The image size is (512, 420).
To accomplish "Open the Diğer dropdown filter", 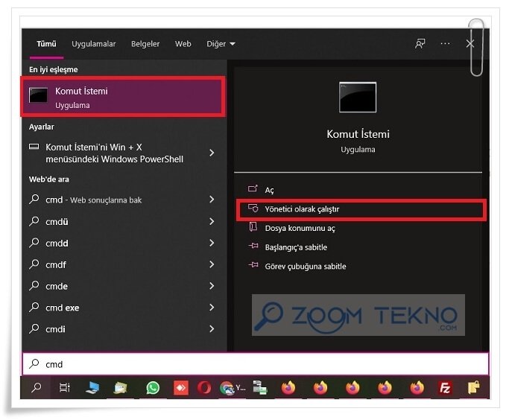I will coord(221,44).
